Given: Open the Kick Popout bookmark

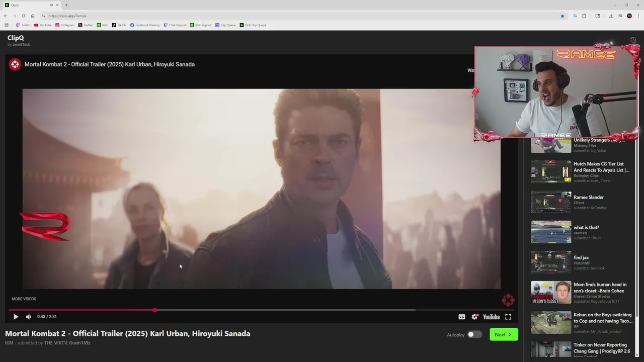Looking at the screenshot, I should (x=201, y=25).
